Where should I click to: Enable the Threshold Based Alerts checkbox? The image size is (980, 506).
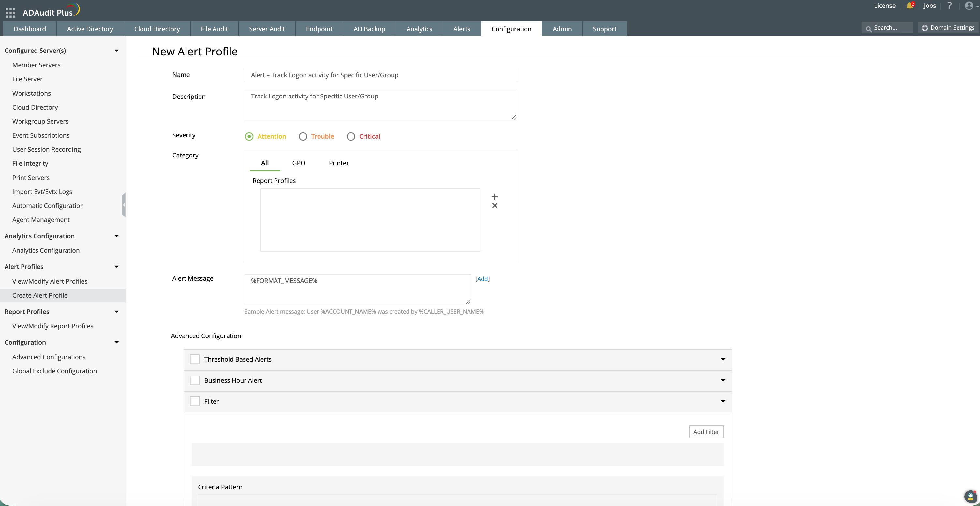pyautogui.click(x=195, y=359)
